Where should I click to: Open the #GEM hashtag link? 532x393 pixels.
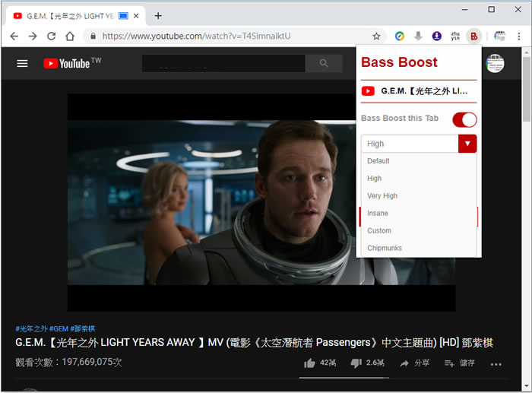(x=59, y=328)
